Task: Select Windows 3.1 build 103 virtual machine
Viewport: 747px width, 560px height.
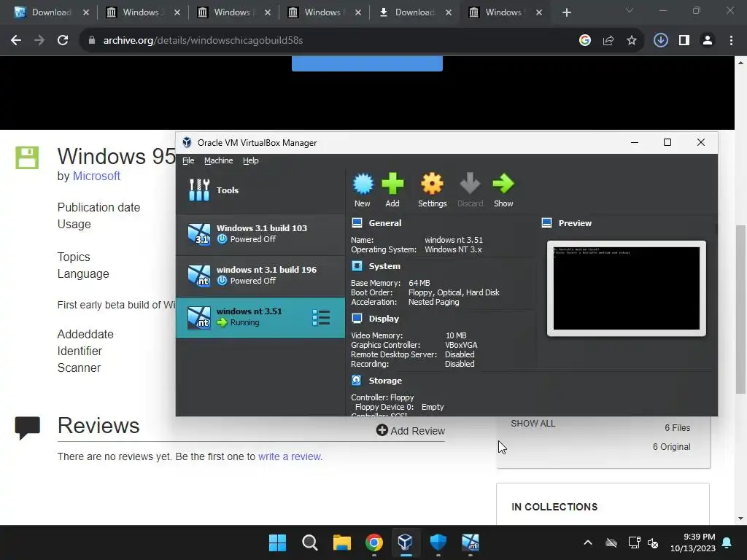Action: 260,234
